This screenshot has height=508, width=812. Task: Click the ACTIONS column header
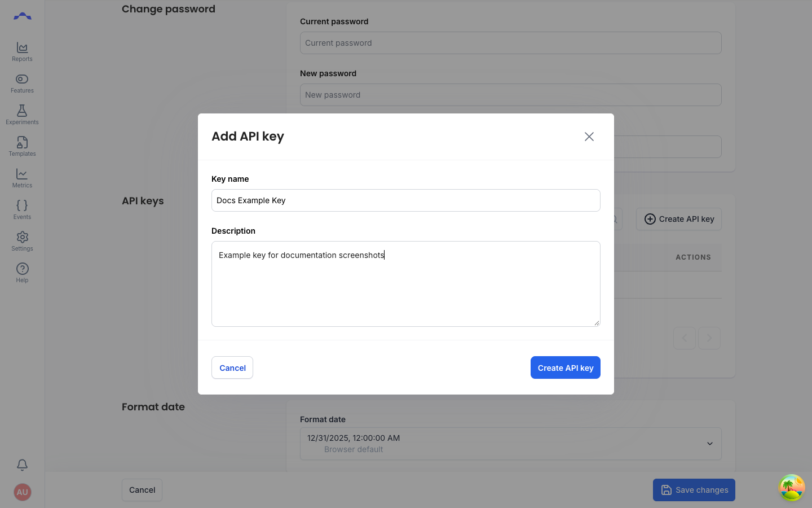click(693, 257)
